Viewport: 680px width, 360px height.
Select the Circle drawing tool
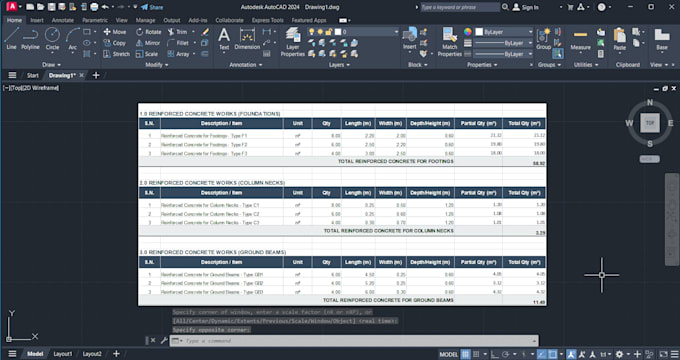point(52,39)
